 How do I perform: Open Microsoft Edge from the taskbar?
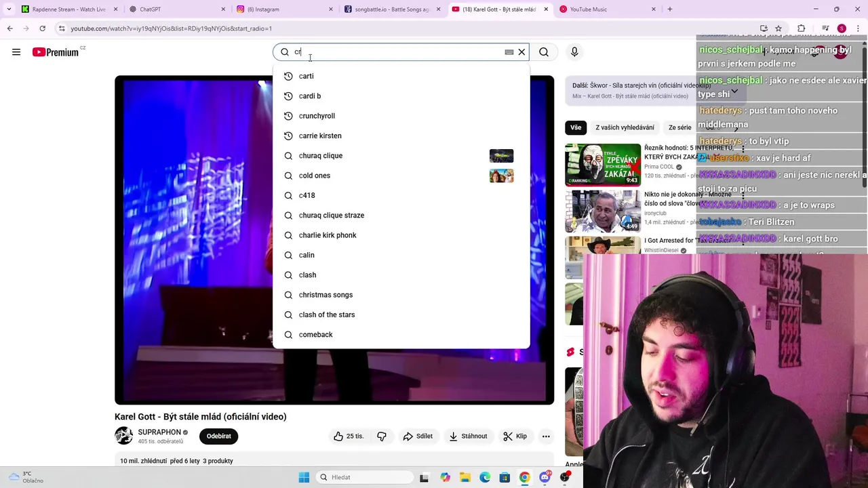coord(485,477)
